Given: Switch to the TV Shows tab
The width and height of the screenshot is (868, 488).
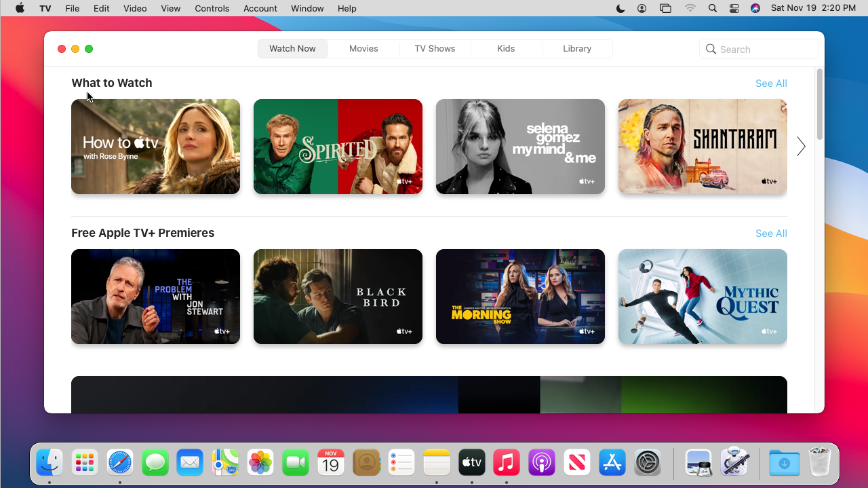Looking at the screenshot, I should [x=435, y=49].
